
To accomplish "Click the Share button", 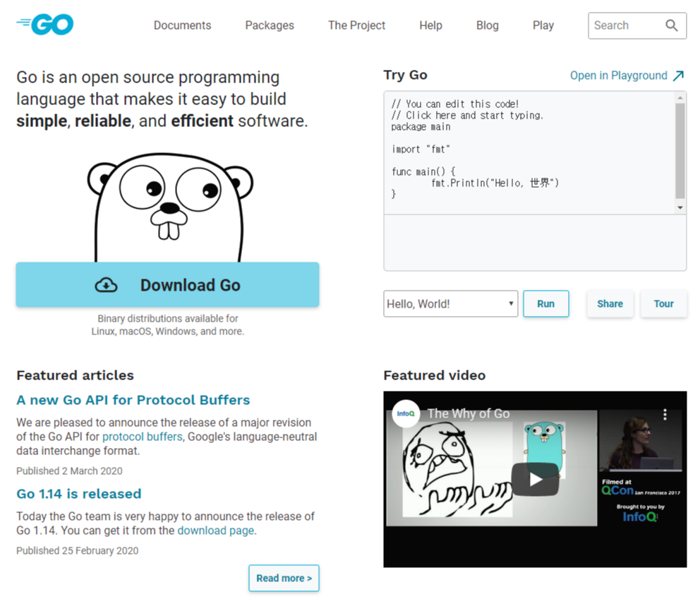I will [x=610, y=304].
